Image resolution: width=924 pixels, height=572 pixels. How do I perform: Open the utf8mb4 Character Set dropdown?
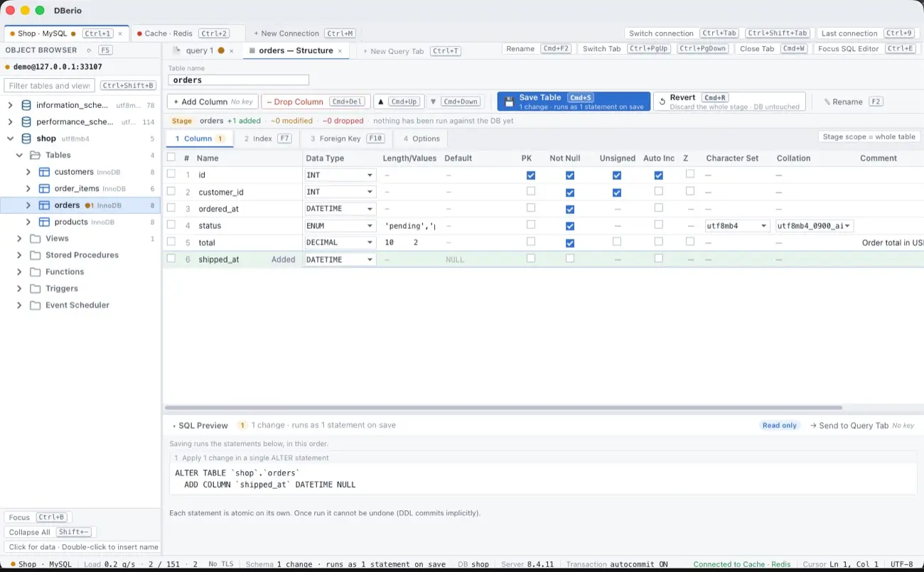pos(737,226)
